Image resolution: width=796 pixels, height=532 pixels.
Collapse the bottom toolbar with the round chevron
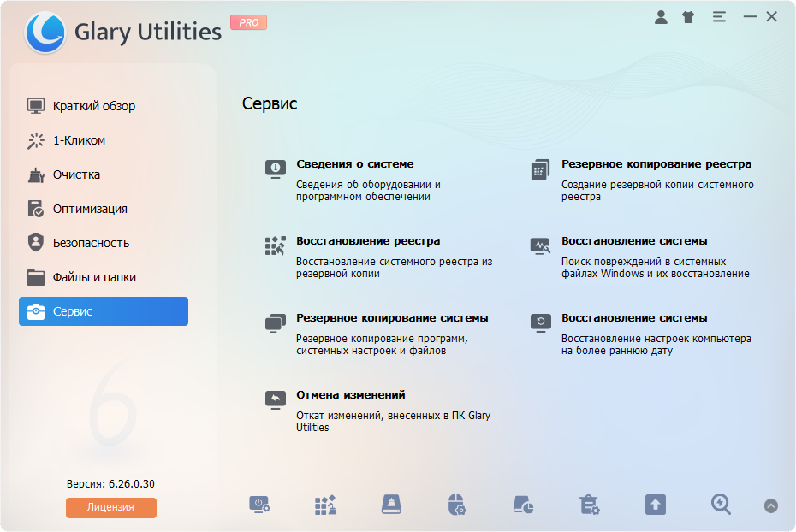coord(770,505)
